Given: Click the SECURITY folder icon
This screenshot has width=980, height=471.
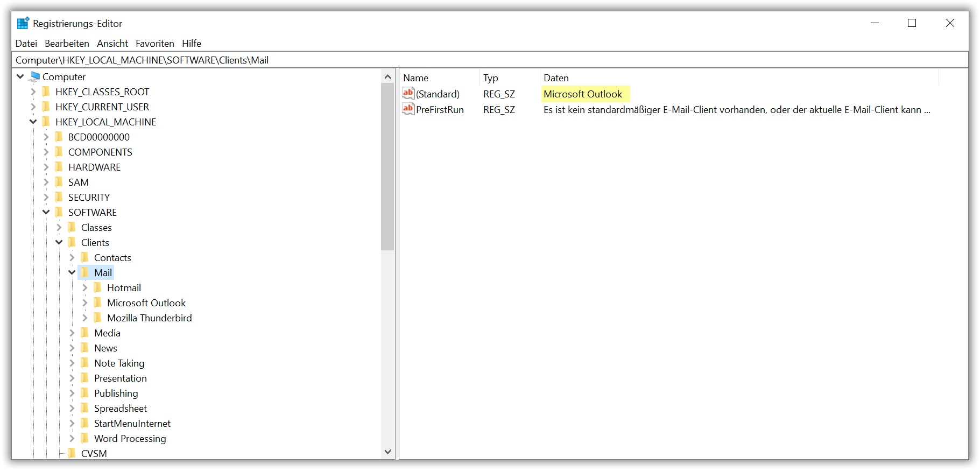Looking at the screenshot, I should pyautogui.click(x=59, y=197).
